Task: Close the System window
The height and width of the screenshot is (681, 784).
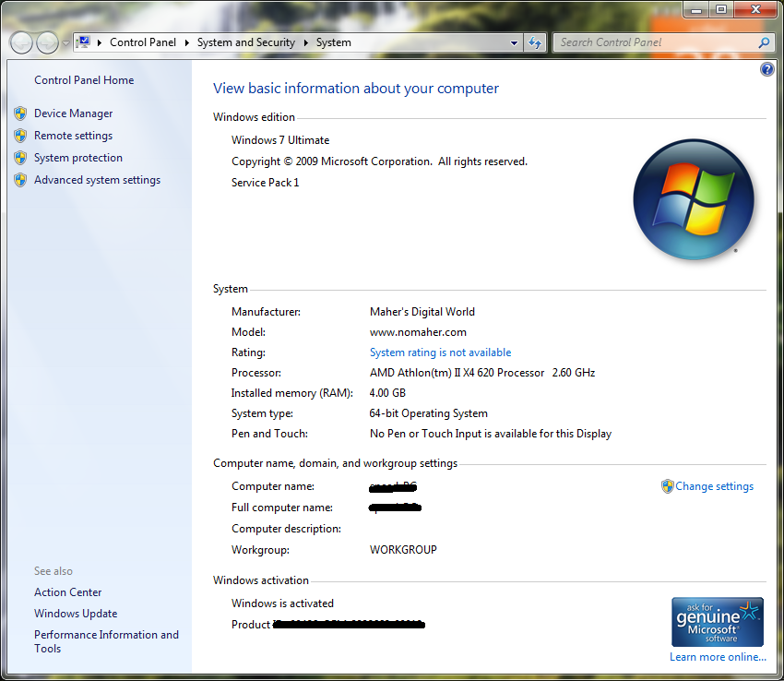Action: coord(755,9)
